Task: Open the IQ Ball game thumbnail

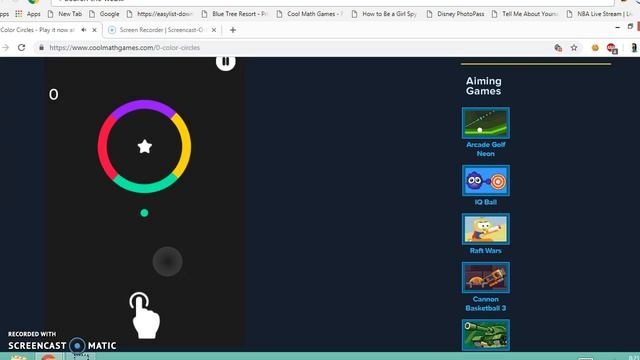Action: click(486, 180)
